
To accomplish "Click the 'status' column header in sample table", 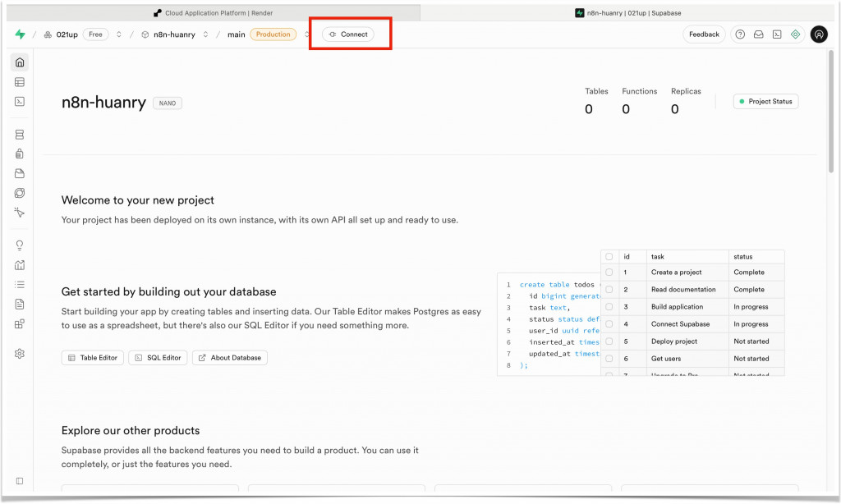I will pos(742,257).
